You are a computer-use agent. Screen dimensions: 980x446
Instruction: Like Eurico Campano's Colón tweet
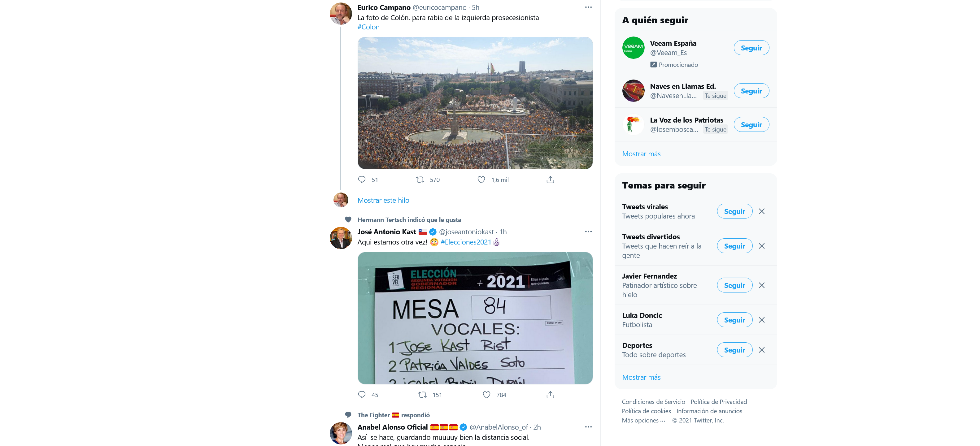point(481,180)
